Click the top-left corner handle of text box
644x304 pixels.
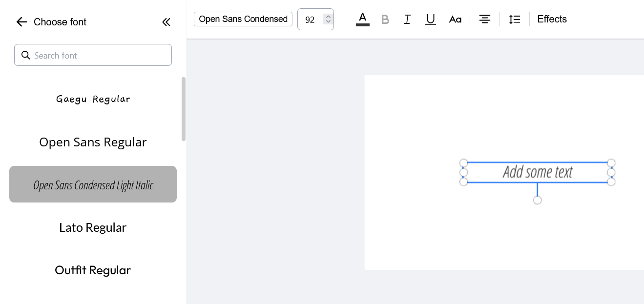464,163
